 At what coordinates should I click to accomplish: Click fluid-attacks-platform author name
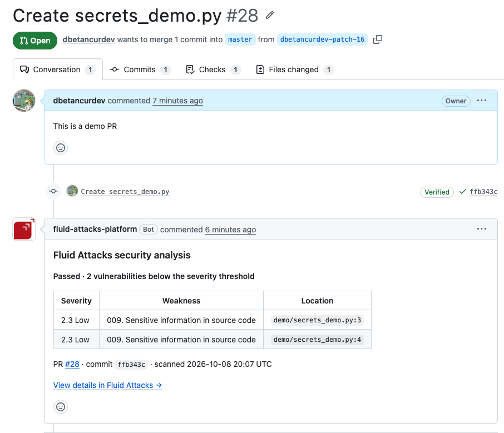tap(95, 229)
